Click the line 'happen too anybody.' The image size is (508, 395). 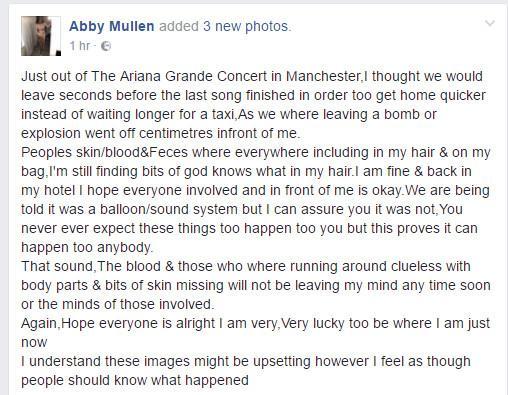pyautogui.click(x=87, y=247)
